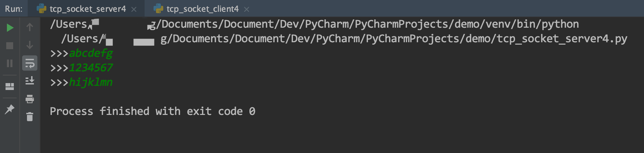Switch to the tcp_socket_server4 tab

pos(88,9)
